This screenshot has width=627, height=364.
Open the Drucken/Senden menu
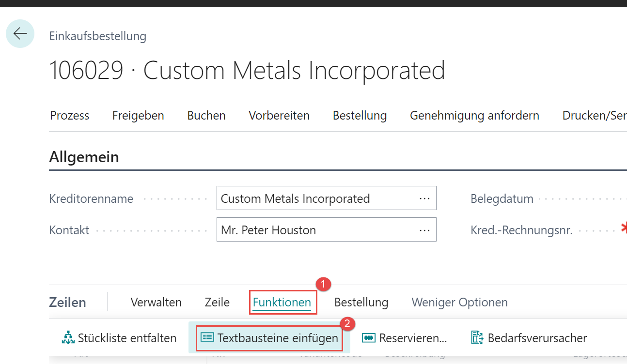click(x=595, y=116)
